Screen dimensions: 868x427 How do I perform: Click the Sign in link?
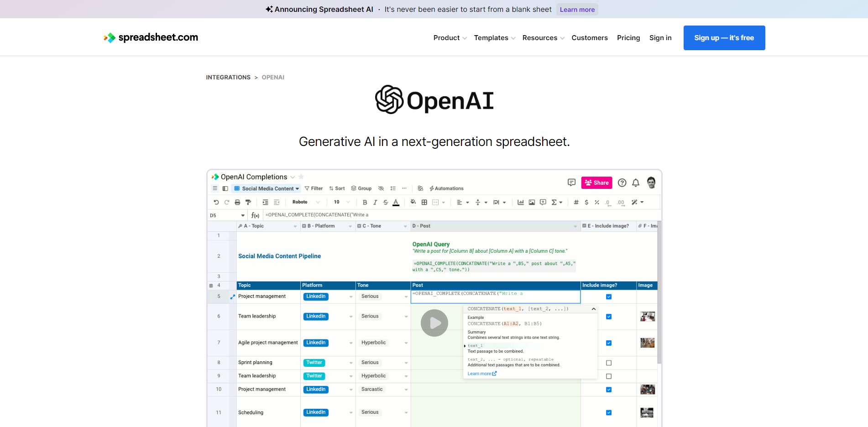660,38
